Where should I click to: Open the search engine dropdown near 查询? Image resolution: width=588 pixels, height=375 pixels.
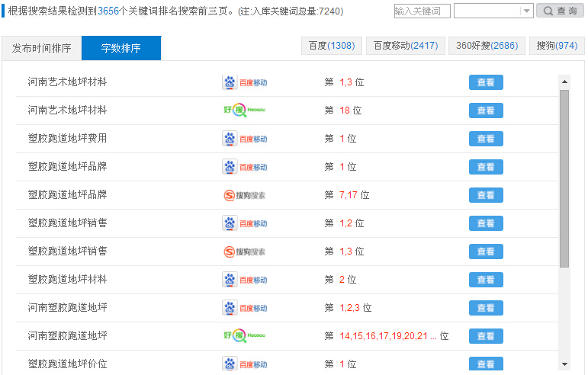click(493, 11)
